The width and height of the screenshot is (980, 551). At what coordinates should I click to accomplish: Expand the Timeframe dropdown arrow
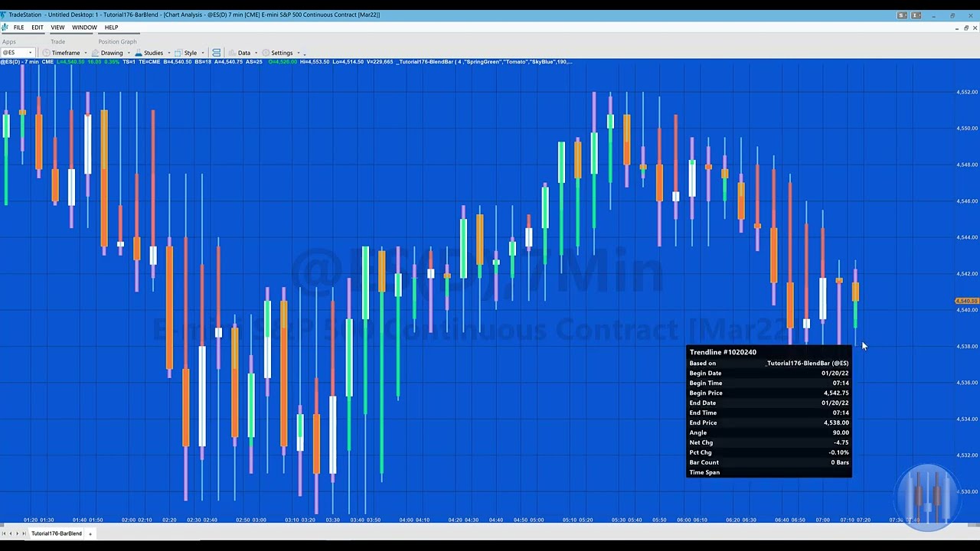tap(86, 53)
